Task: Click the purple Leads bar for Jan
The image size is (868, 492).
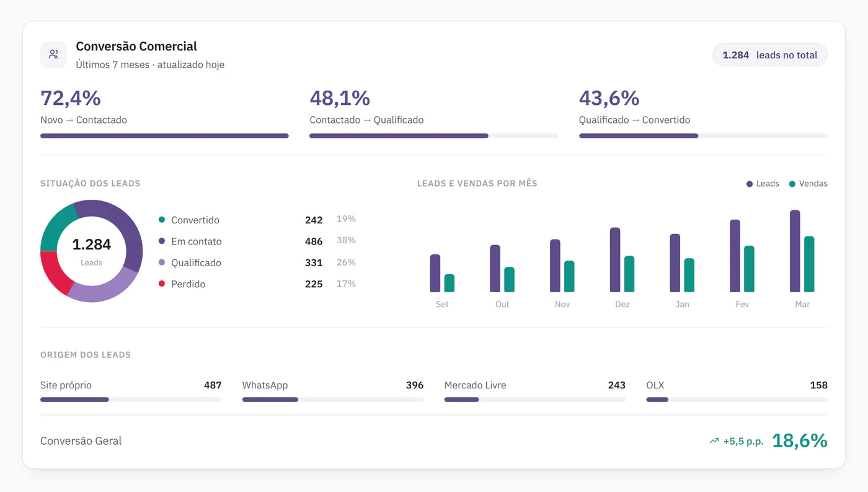Action: coord(675,263)
